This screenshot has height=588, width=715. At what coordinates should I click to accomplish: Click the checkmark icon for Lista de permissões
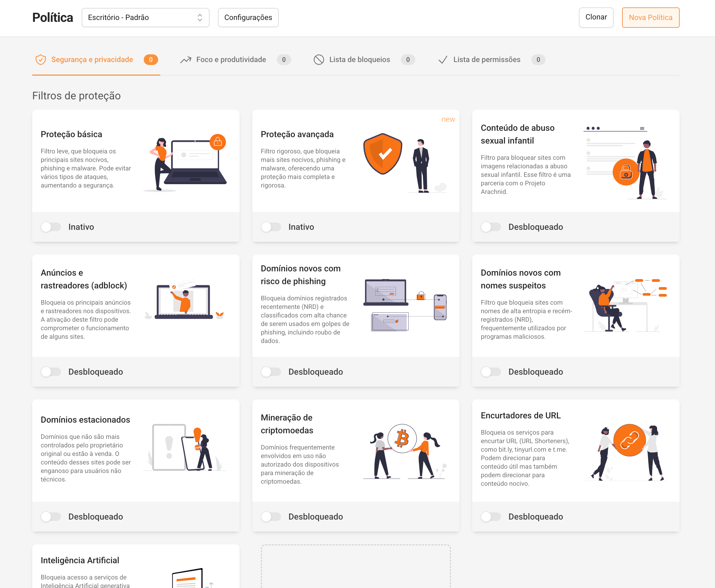(442, 60)
